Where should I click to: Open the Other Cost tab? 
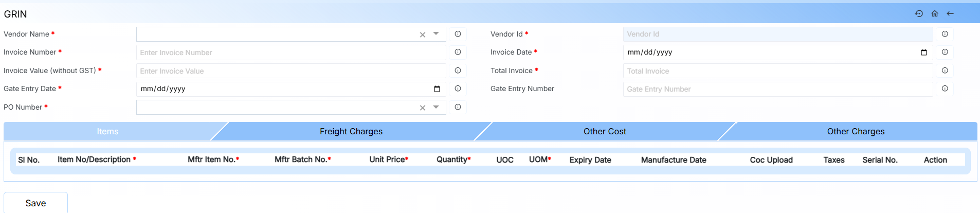pos(605,131)
